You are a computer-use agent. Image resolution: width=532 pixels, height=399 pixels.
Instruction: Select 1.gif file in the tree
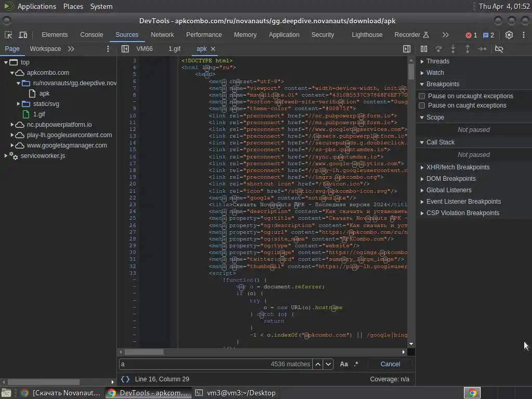click(x=39, y=114)
